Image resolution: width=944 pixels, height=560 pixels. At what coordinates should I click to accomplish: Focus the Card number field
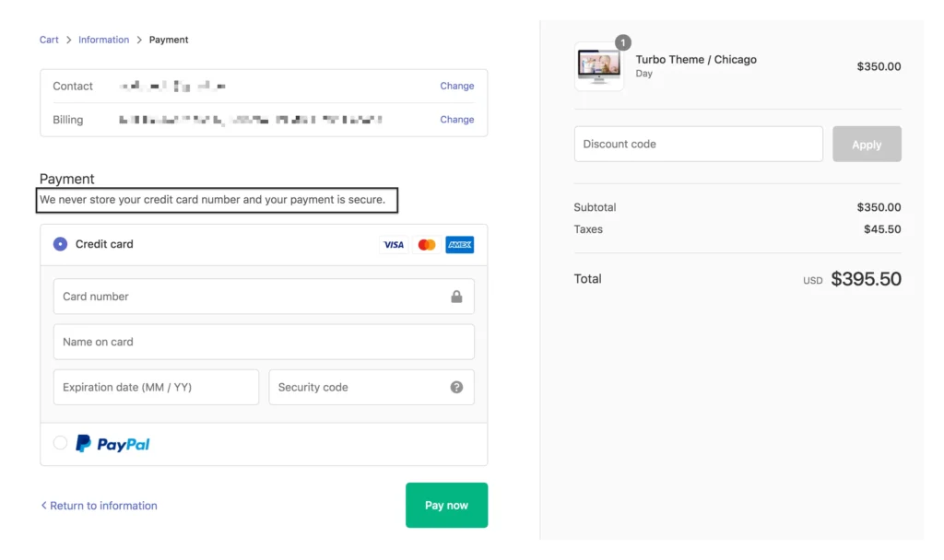click(x=264, y=297)
